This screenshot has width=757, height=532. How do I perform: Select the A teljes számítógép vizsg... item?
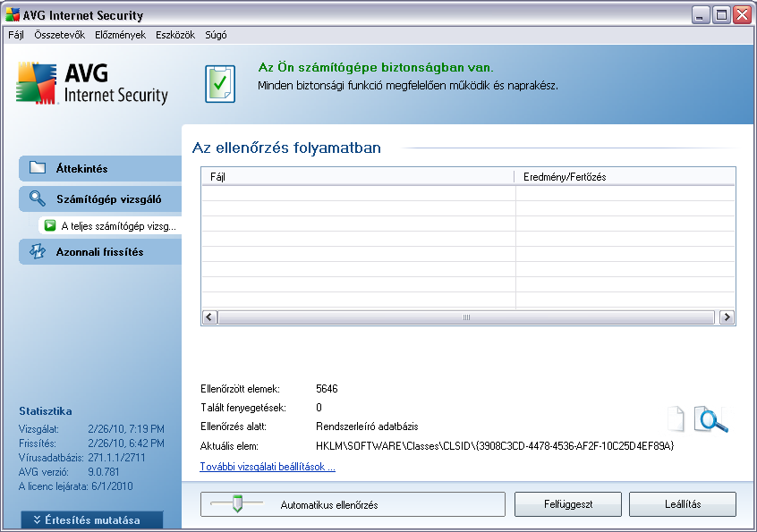(110, 225)
